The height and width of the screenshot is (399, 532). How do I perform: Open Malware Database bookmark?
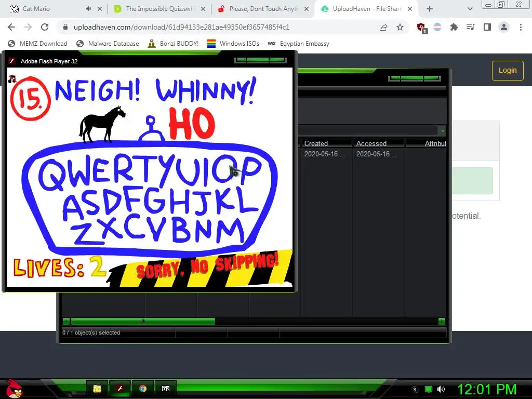point(108,44)
